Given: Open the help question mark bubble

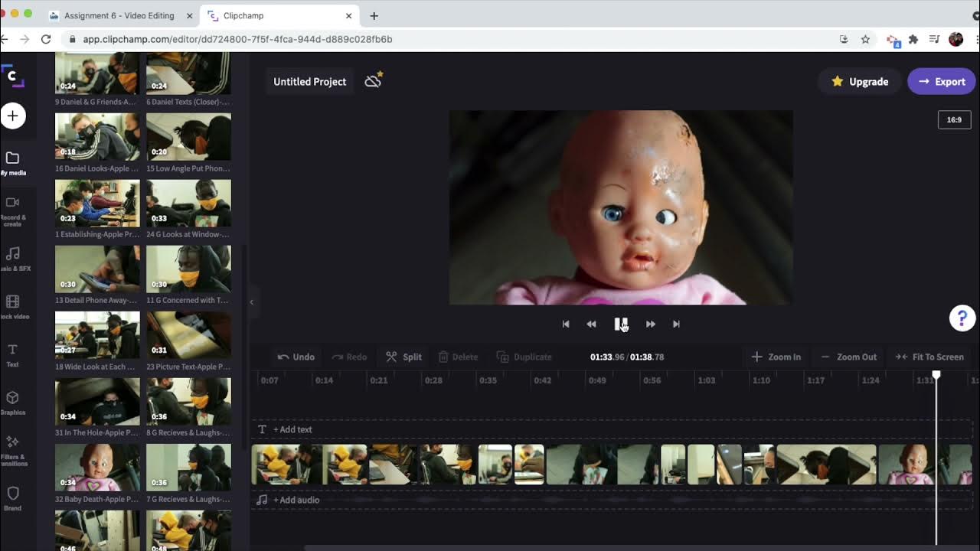Looking at the screenshot, I should coord(962,318).
